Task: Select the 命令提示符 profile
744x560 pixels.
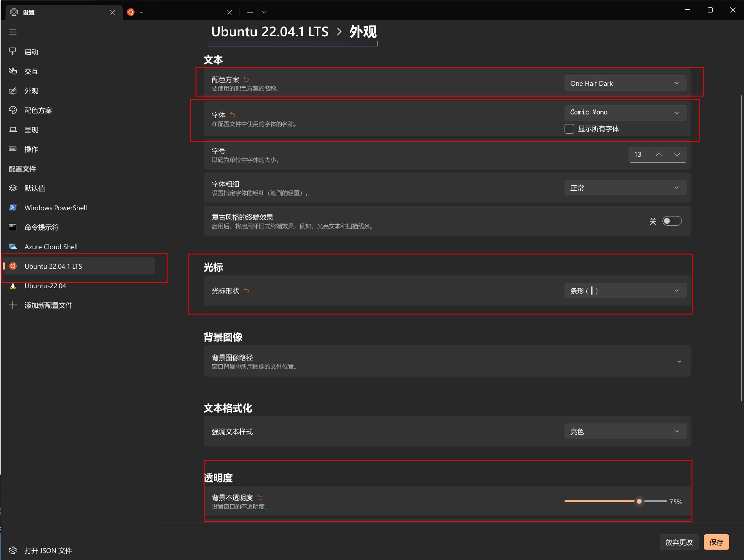Action: (x=79, y=227)
